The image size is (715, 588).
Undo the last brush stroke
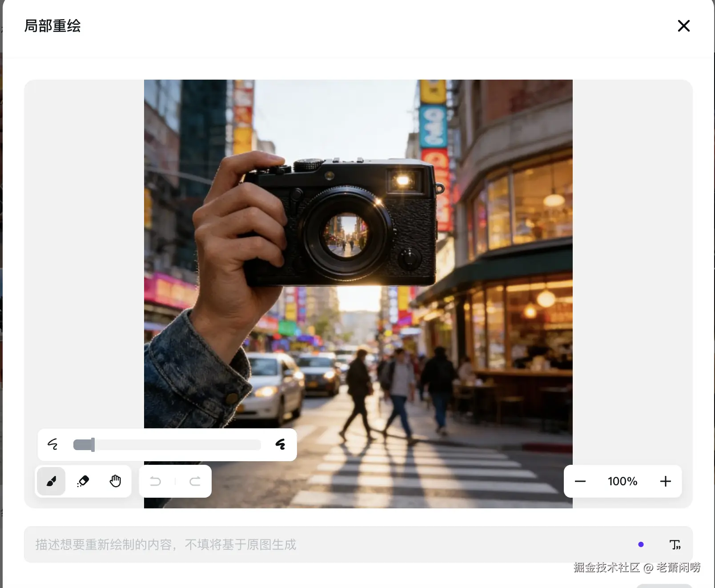point(156,481)
